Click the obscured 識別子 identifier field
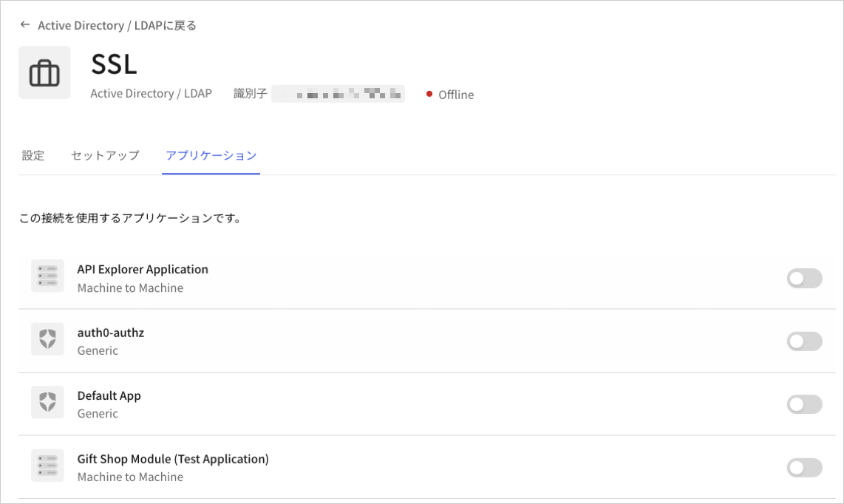This screenshot has height=504, width=844. coord(338,93)
